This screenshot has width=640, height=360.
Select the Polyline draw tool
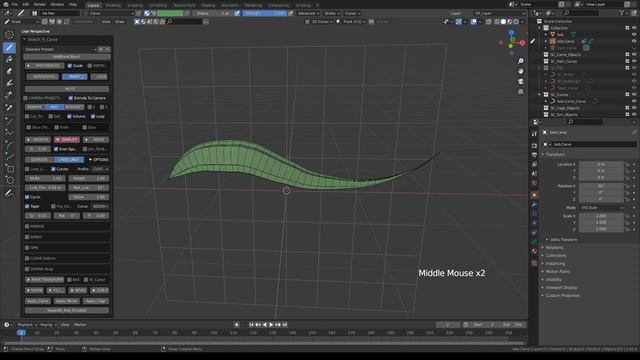point(9,133)
